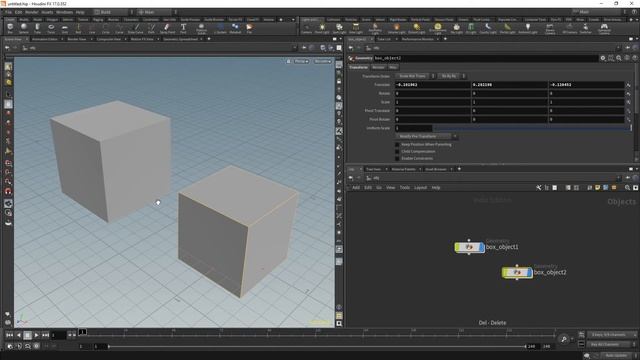Select the Curve shelf tool
The width and height of the screenshot is (640, 360).
coord(119,28)
